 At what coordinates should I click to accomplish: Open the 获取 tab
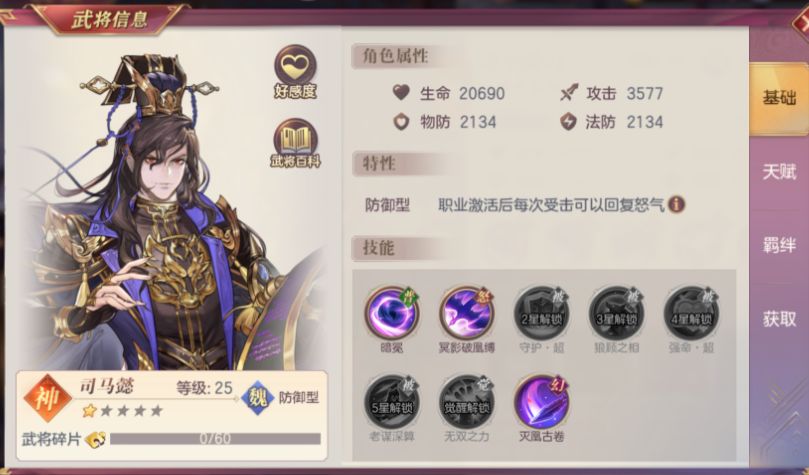(x=779, y=319)
